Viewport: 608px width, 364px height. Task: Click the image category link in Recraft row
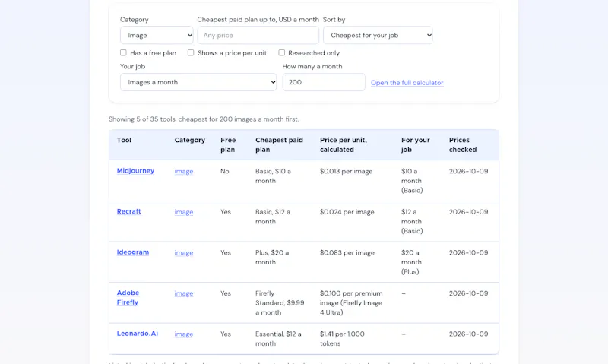[x=184, y=212]
